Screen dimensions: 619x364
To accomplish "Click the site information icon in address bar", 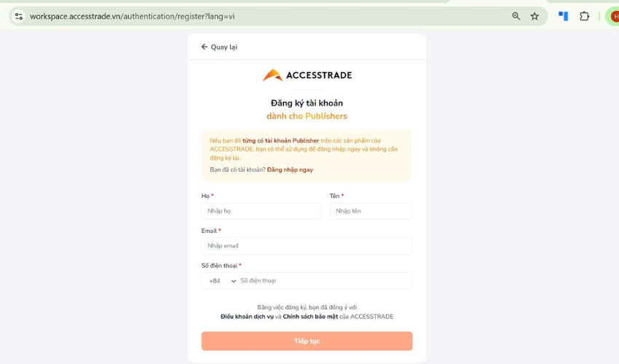I will click(x=19, y=16).
